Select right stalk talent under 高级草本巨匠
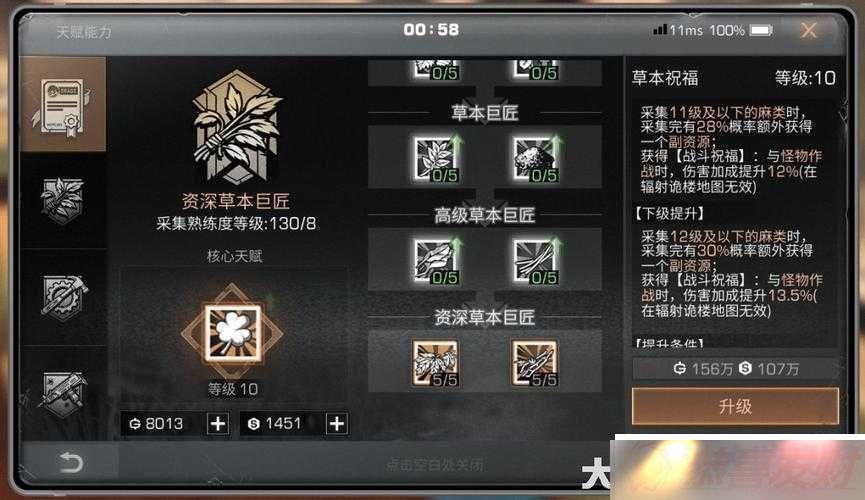 coord(535,260)
